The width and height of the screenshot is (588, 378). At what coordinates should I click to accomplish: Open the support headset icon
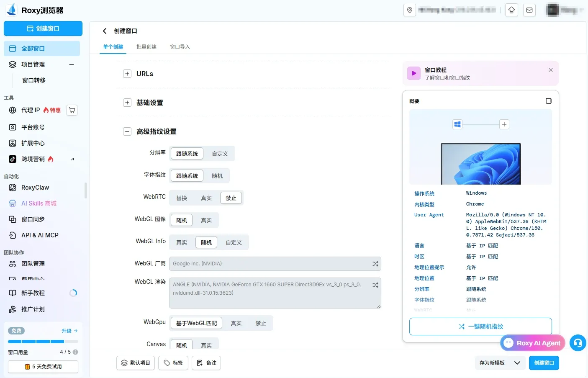pyautogui.click(x=578, y=343)
